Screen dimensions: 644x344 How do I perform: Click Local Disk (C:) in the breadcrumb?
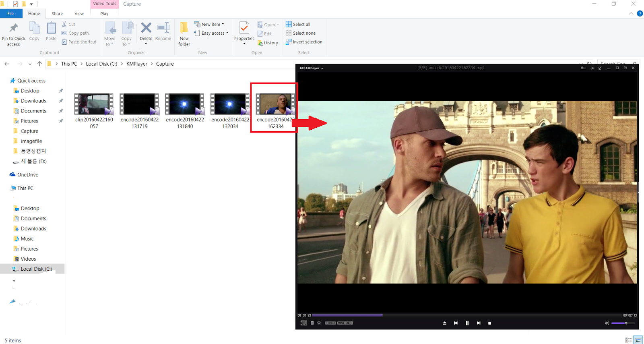click(x=101, y=64)
